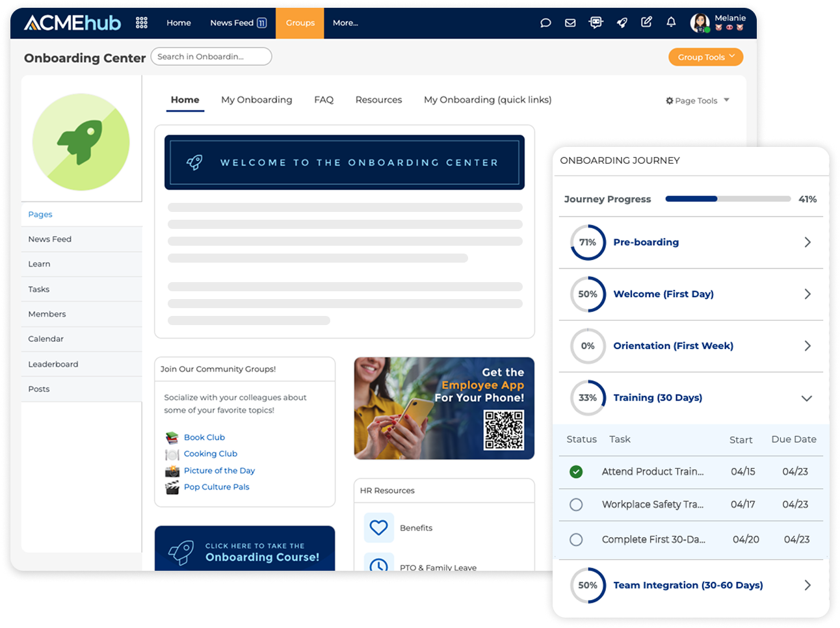
Task: Open the Book Club link
Action: 204,438
